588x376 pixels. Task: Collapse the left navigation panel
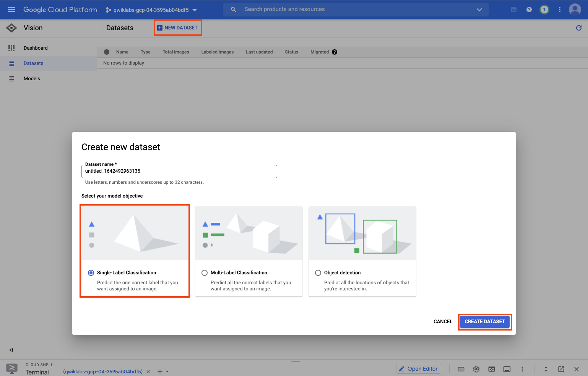pos(11,350)
